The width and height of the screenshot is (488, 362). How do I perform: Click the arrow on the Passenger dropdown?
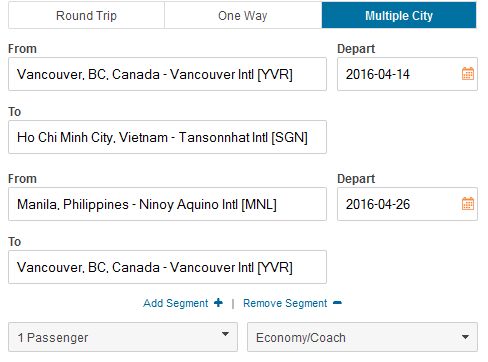tap(225, 334)
